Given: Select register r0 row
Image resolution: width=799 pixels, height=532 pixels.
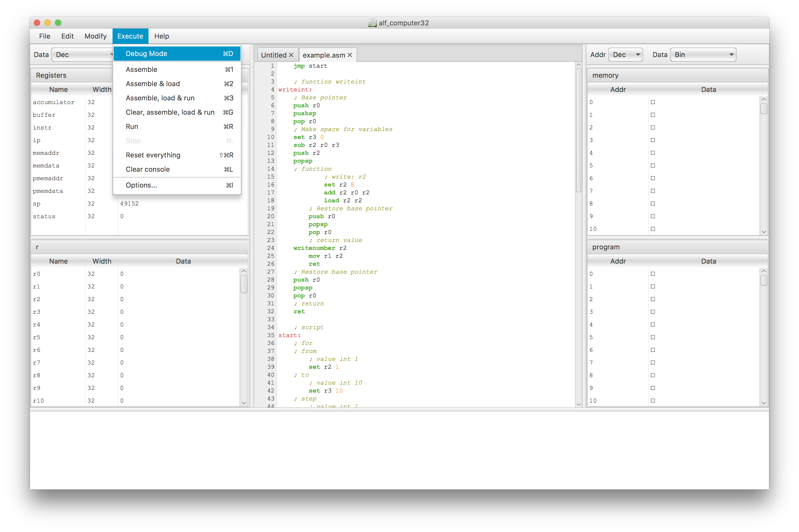Looking at the screenshot, I should tap(135, 274).
